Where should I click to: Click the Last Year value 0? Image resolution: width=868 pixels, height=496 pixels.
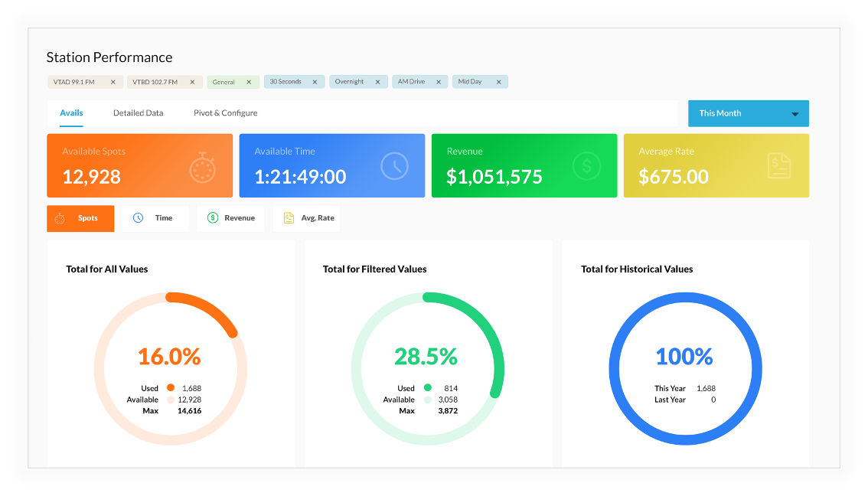pyautogui.click(x=713, y=400)
